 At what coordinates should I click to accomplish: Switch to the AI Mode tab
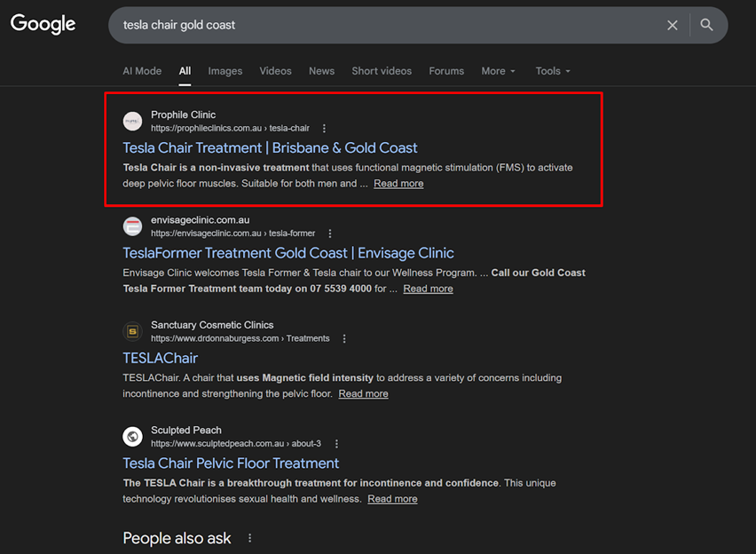(142, 71)
